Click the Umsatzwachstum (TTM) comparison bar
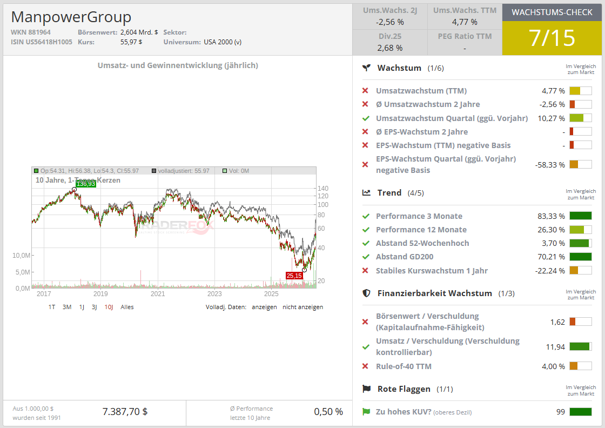This screenshot has width=605, height=428. pyautogui.click(x=580, y=91)
